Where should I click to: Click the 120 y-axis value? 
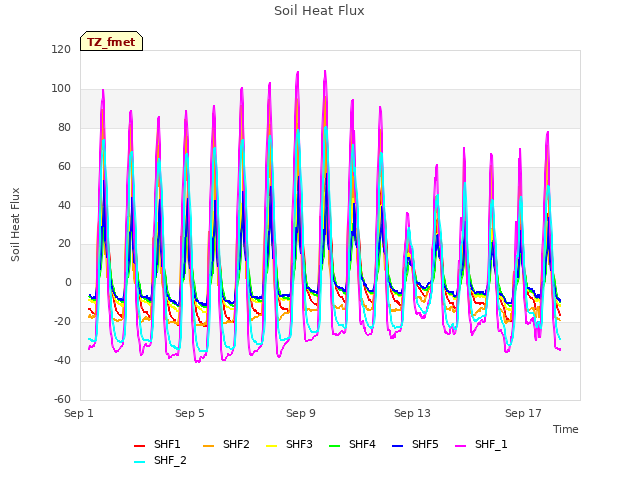tap(61, 50)
